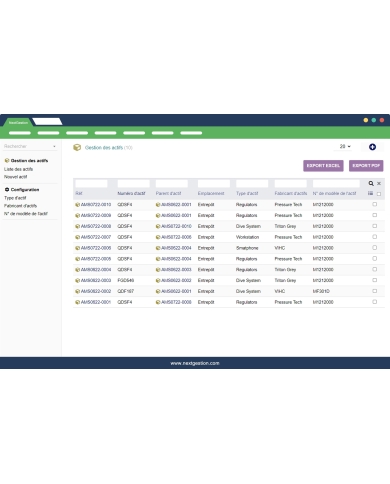Click filter field above Emplacement column

214,184
